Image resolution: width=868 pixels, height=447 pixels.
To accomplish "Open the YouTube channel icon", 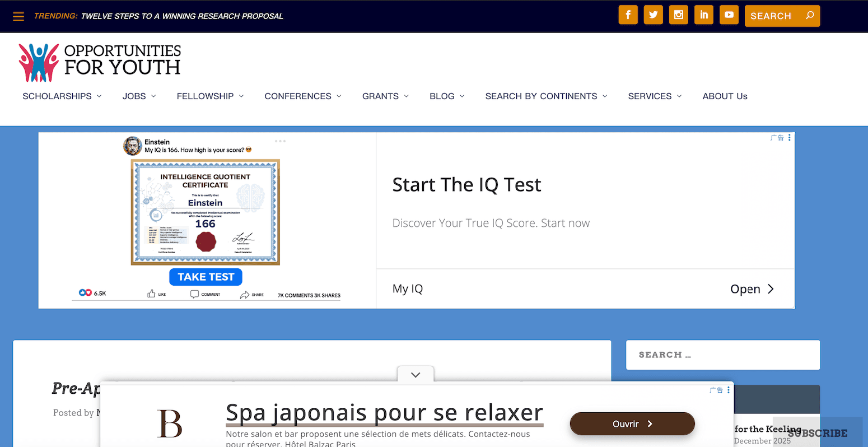I will tap(729, 15).
